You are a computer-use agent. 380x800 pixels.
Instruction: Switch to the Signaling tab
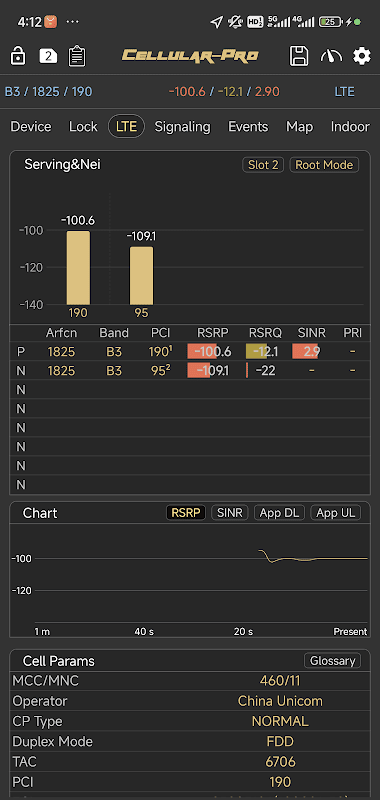point(183,127)
